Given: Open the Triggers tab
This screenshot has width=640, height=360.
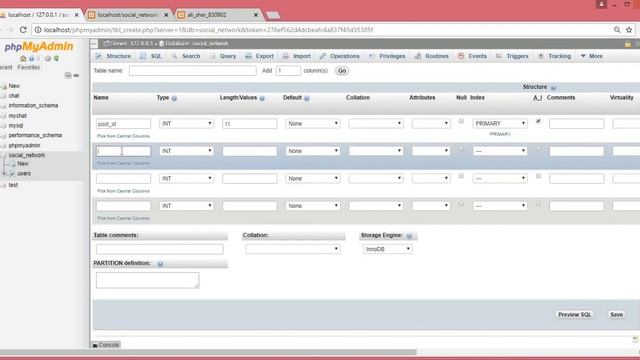Looking at the screenshot, I should tap(512, 56).
